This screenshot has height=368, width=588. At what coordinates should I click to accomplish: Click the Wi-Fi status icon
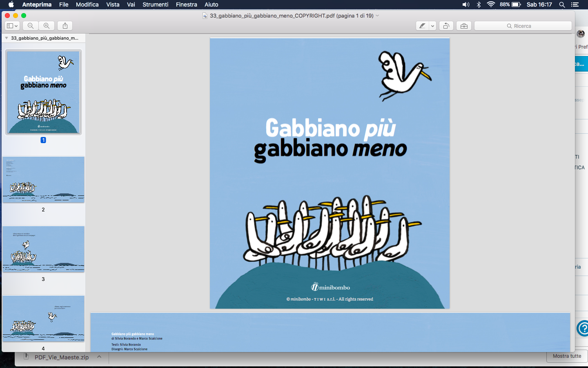click(491, 4)
